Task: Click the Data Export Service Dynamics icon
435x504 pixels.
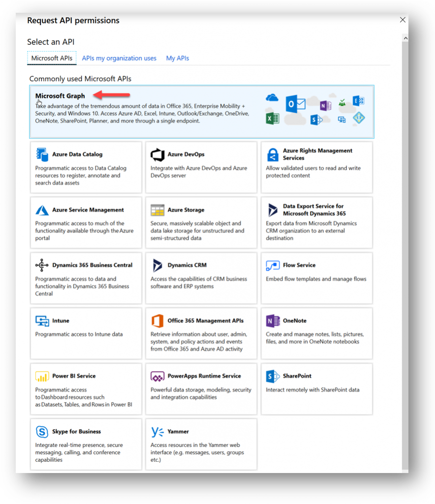Action: coord(273,210)
